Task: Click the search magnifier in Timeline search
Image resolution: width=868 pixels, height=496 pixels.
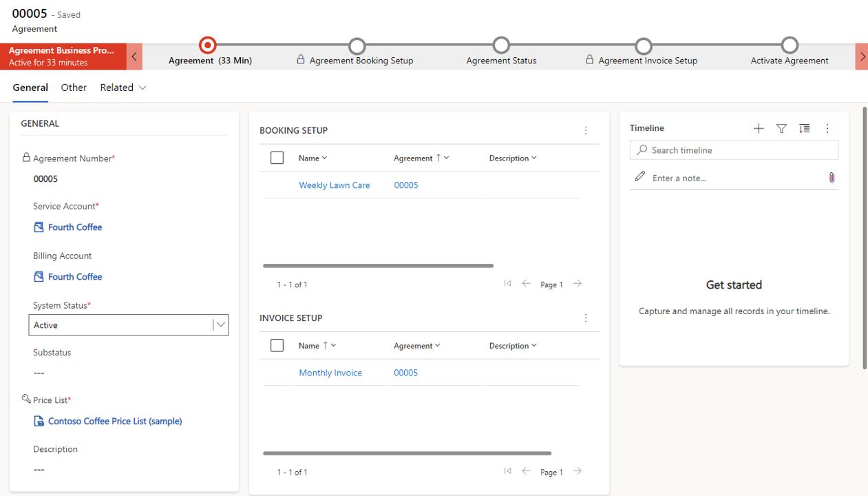Action: (x=642, y=149)
